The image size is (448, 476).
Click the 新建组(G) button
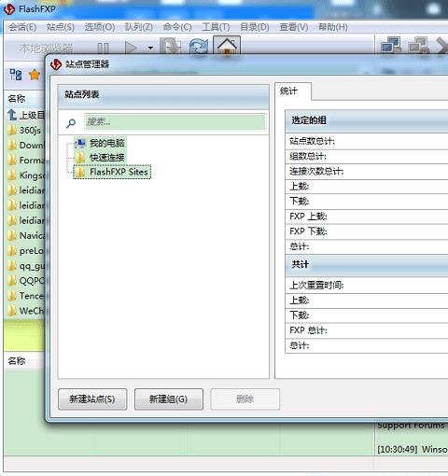(169, 399)
